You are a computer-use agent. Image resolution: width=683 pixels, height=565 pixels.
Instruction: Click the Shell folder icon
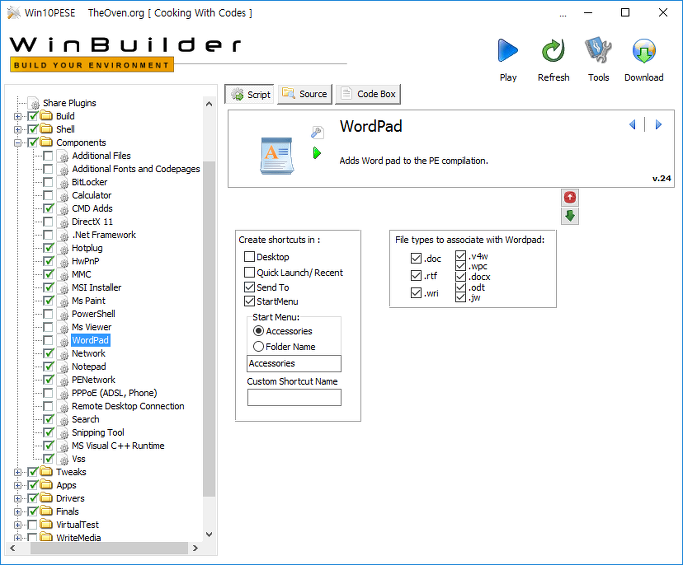coord(46,129)
